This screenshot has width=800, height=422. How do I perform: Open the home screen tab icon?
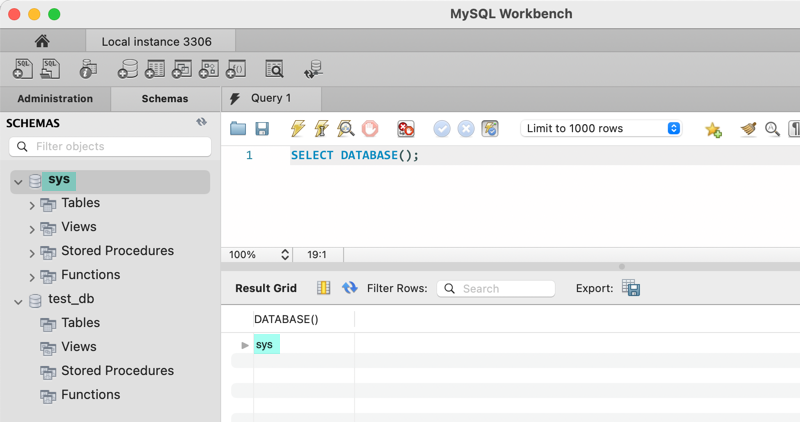click(x=42, y=42)
